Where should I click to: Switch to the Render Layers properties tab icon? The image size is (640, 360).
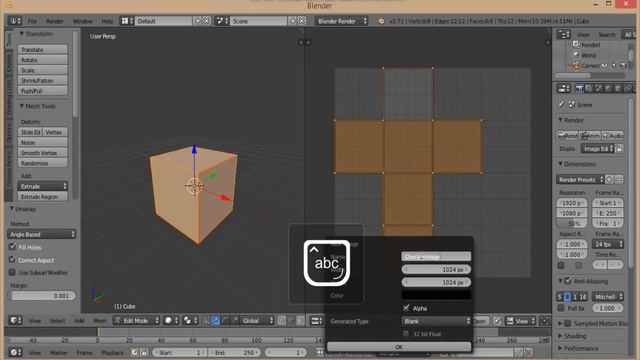pos(589,88)
